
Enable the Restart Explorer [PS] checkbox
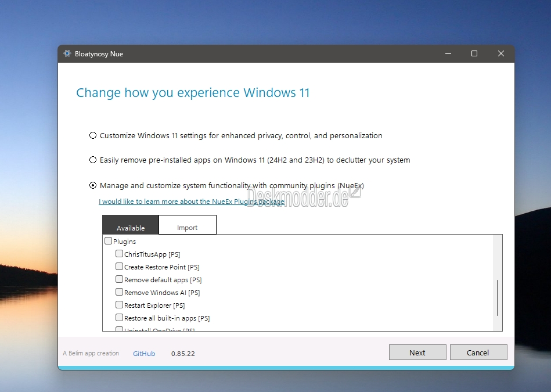[x=119, y=305]
